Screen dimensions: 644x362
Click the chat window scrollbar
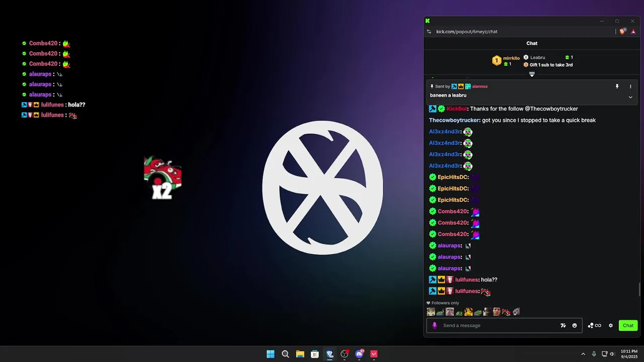640,290
